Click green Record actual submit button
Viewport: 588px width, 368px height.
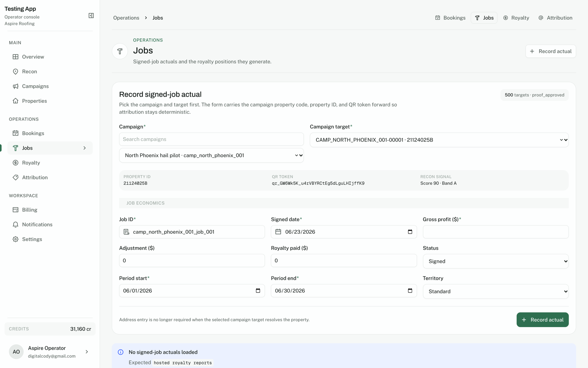542,320
